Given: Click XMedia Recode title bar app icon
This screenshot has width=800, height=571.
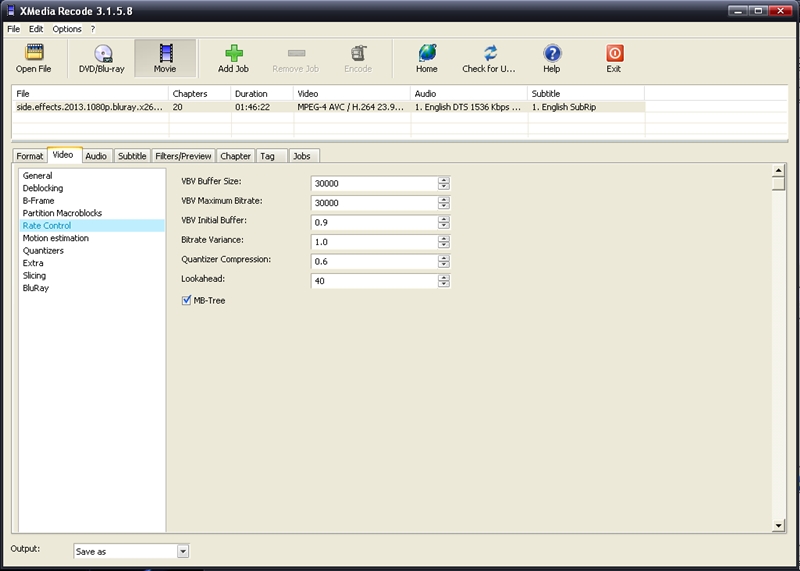Looking at the screenshot, I should (x=11, y=10).
